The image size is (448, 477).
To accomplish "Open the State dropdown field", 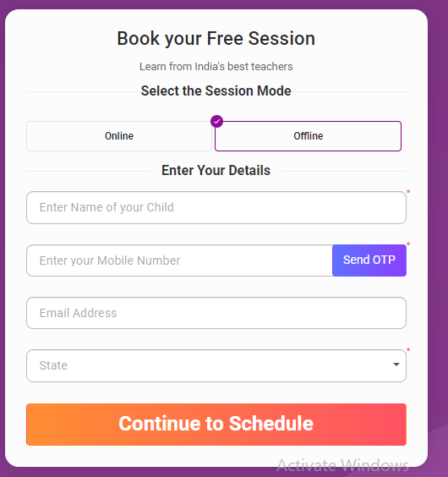I will tap(216, 365).
